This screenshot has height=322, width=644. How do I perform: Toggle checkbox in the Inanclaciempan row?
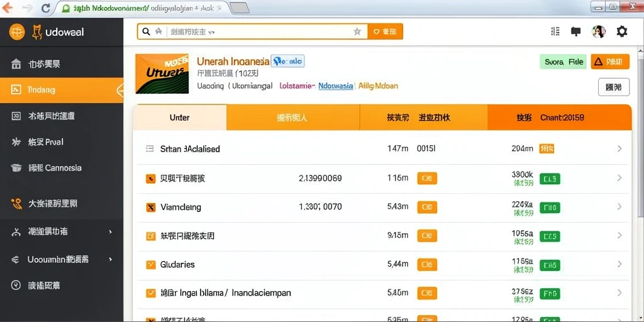click(x=151, y=293)
